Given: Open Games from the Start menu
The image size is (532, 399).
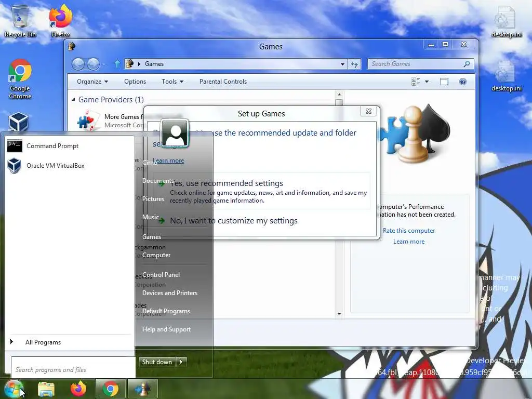Looking at the screenshot, I should [x=151, y=237].
